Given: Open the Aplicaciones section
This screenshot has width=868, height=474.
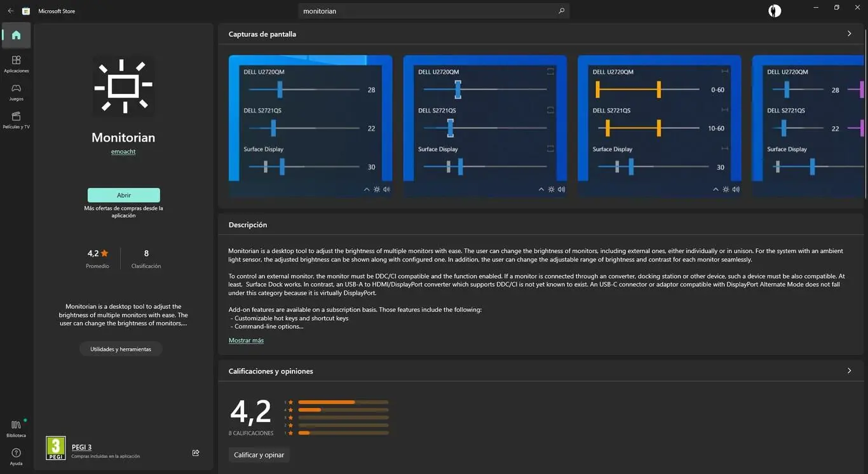Looking at the screenshot, I should (17, 64).
